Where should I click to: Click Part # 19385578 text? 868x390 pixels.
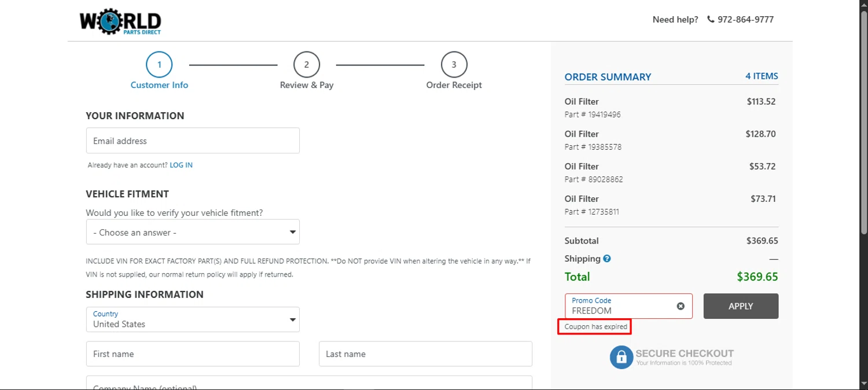pos(593,147)
